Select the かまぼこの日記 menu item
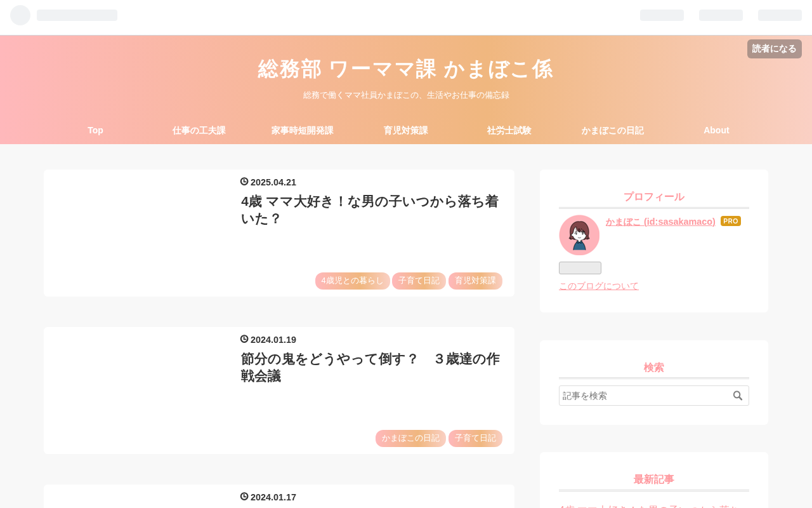The width and height of the screenshot is (812, 508). [613, 130]
